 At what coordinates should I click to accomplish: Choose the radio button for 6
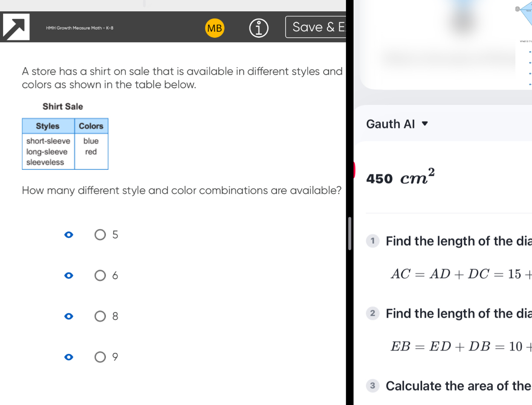click(x=100, y=276)
